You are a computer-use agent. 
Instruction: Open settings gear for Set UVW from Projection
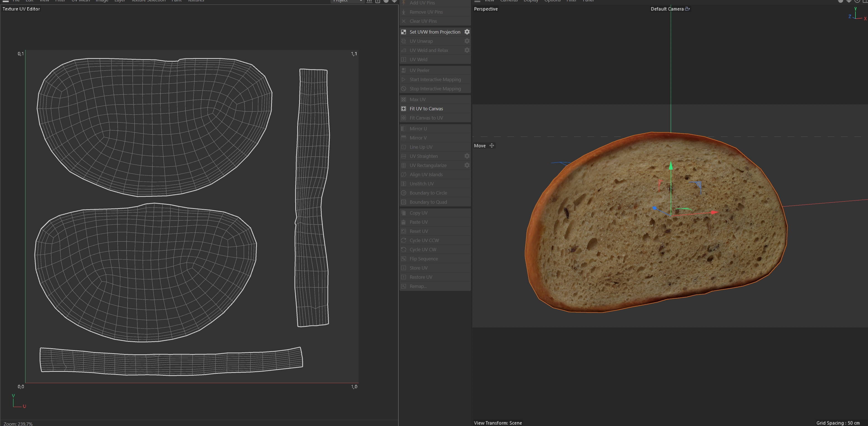pos(467,32)
